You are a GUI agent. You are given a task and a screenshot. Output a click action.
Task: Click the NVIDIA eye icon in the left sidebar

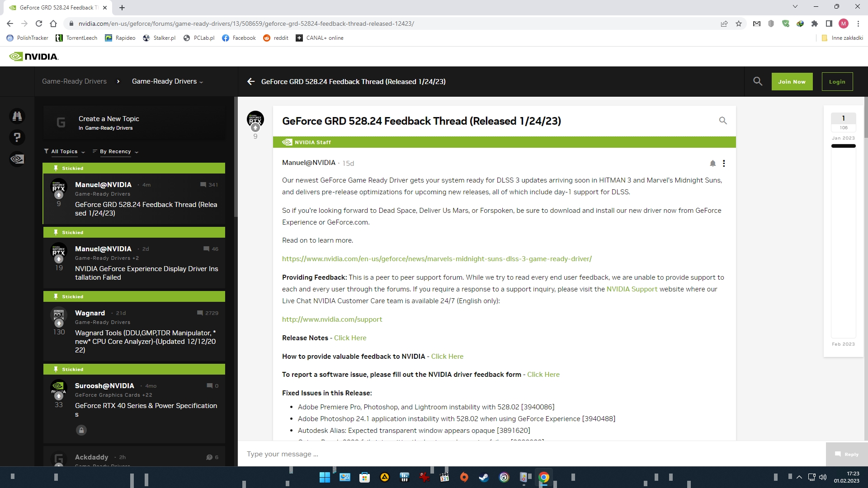coord(17,159)
